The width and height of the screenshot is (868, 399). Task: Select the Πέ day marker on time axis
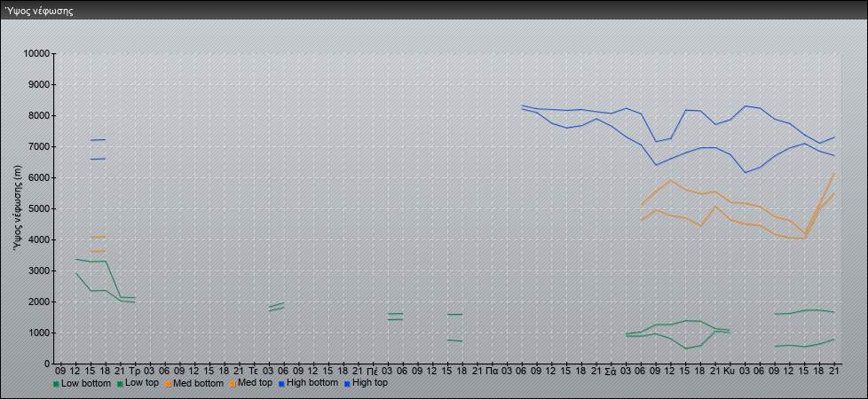pyautogui.click(x=372, y=370)
